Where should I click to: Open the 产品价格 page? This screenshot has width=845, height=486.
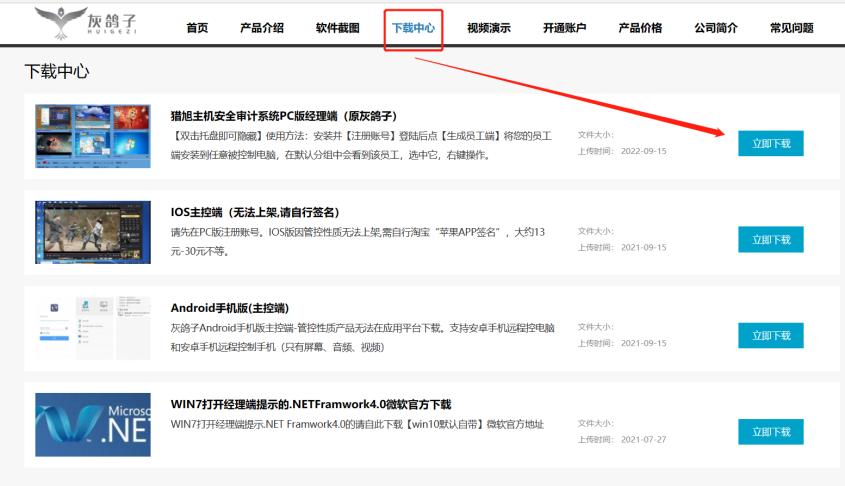(x=640, y=28)
